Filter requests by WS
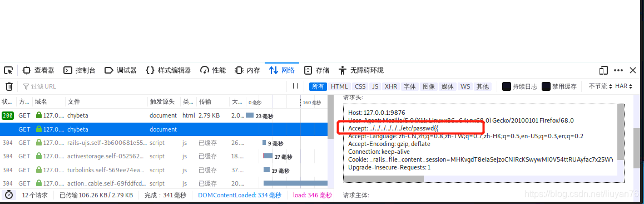 click(x=465, y=86)
